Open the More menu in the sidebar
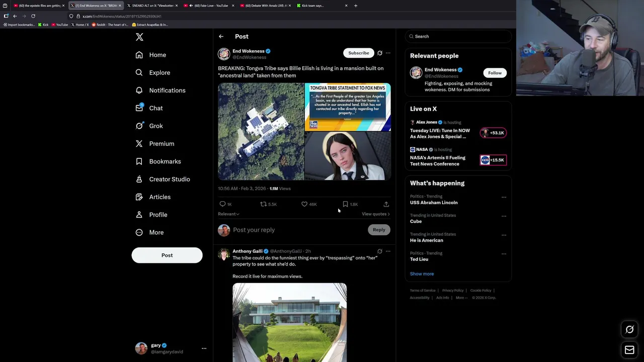 pyautogui.click(x=150, y=232)
